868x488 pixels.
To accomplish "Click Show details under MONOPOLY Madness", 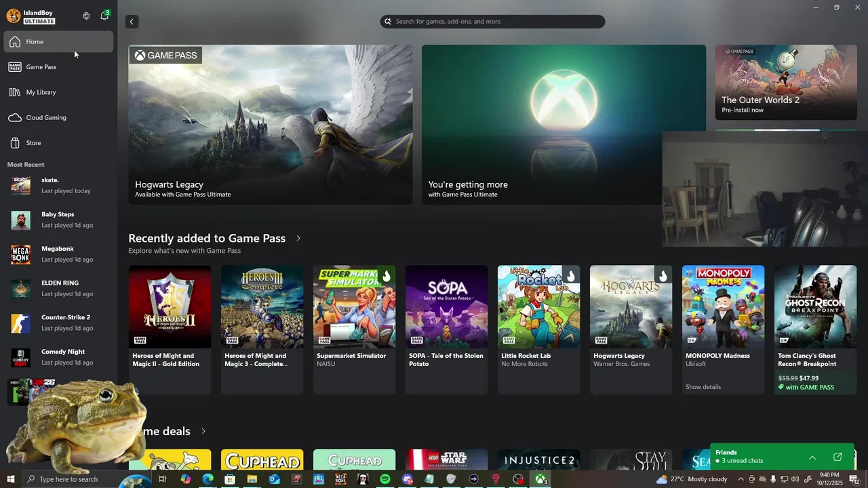I will click(703, 387).
